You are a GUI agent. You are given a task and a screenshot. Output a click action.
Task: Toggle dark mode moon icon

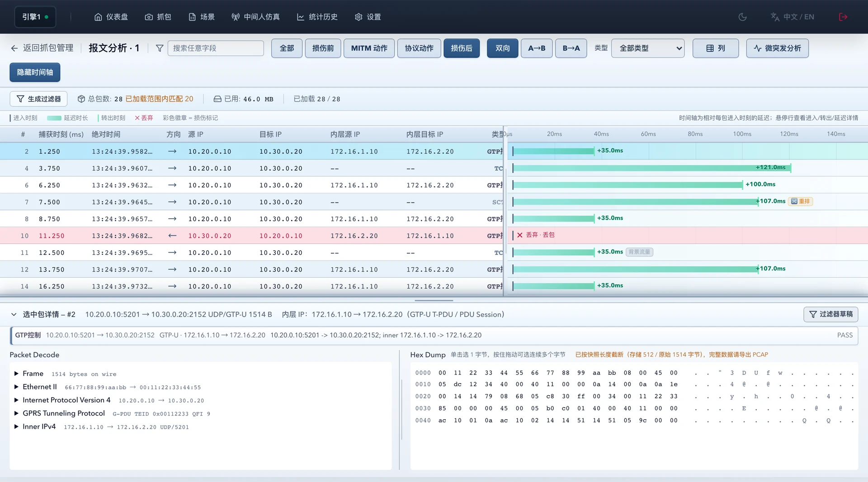742,17
